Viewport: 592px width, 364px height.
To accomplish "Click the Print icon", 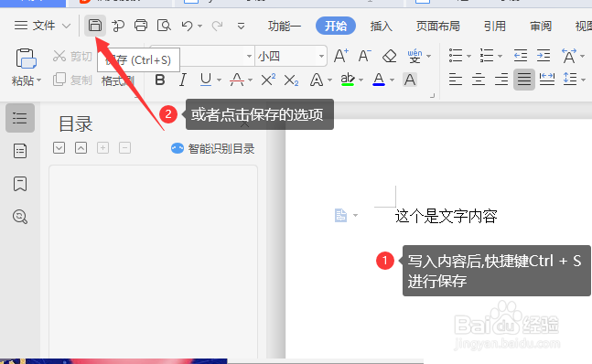I will pyautogui.click(x=141, y=26).
